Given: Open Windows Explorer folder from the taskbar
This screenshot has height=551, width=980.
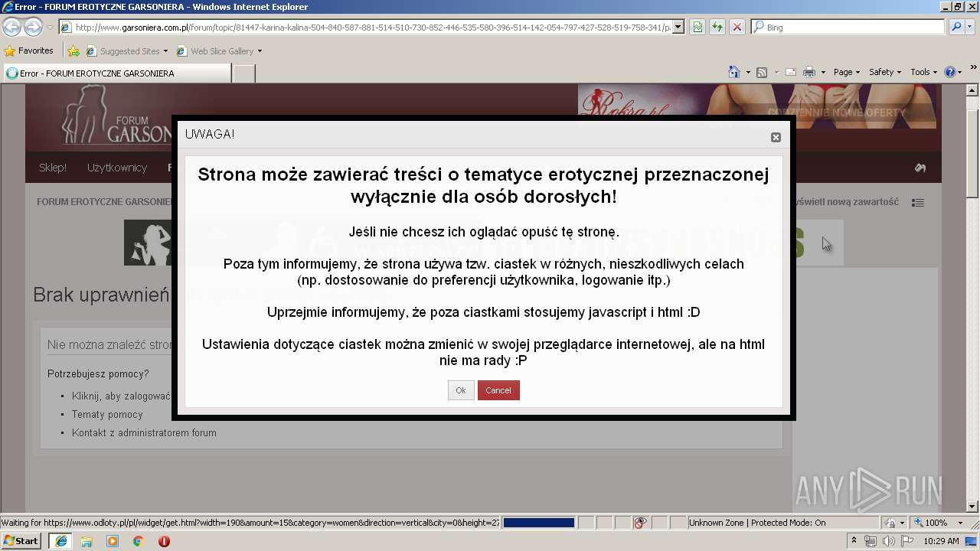Looking at the screenshot, I should click(x=87, y=541).
